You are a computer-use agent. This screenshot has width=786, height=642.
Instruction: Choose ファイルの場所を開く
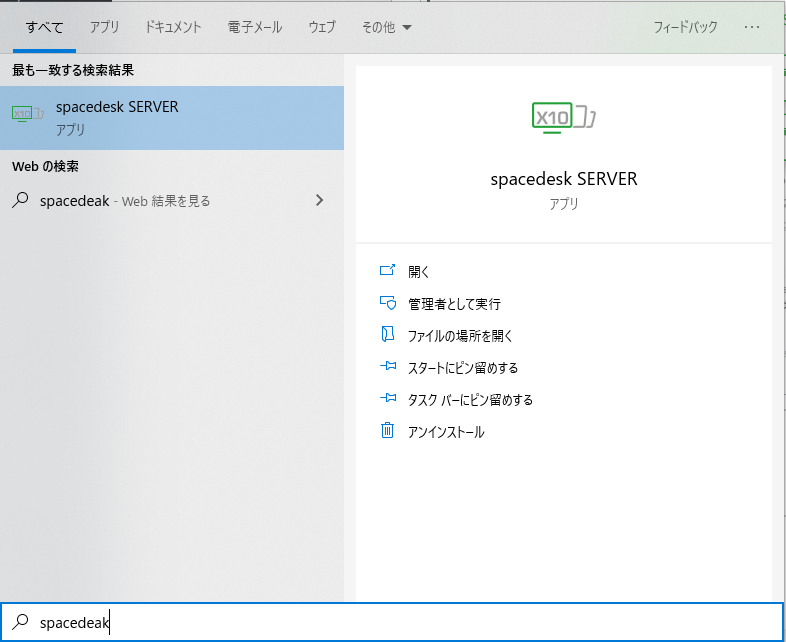point(460,336)
